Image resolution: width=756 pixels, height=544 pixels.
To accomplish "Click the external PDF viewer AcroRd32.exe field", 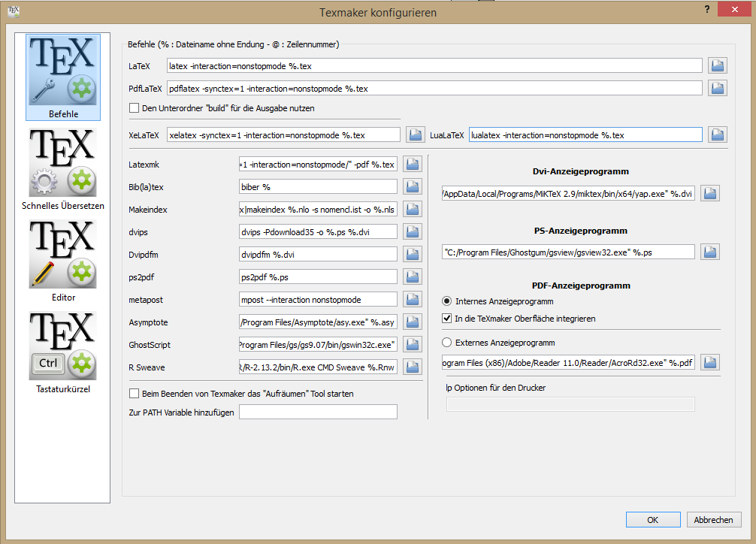I will click(568, 362).
